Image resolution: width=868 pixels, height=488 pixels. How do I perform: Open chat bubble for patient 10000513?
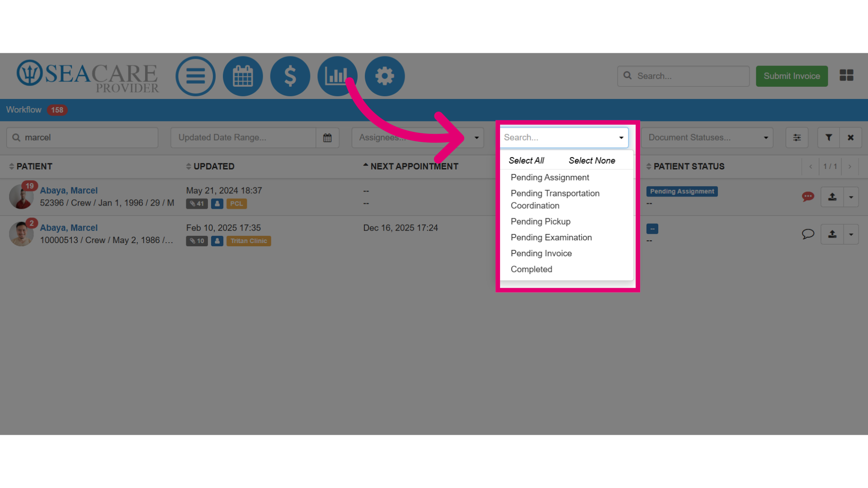tap(808, 234)
